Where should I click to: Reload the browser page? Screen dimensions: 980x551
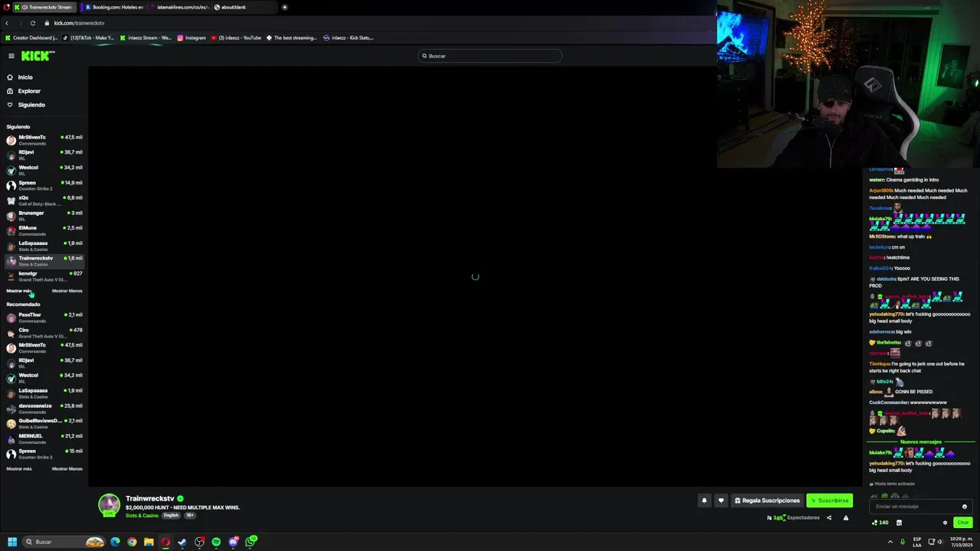pos(33,23)
